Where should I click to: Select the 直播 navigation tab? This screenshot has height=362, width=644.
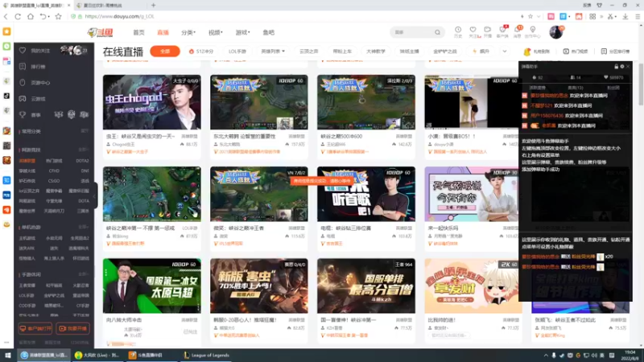click(x=163, y=32)
